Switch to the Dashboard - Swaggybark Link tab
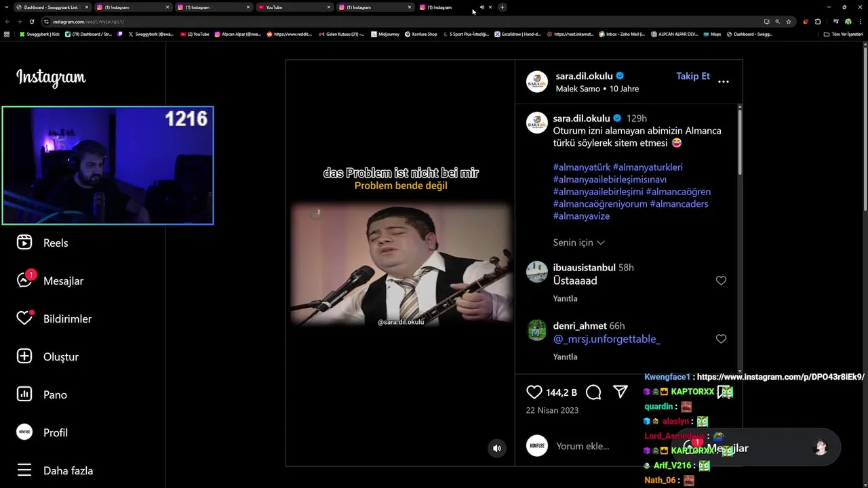This screenshot has width=868, height=488. [51, 7]
